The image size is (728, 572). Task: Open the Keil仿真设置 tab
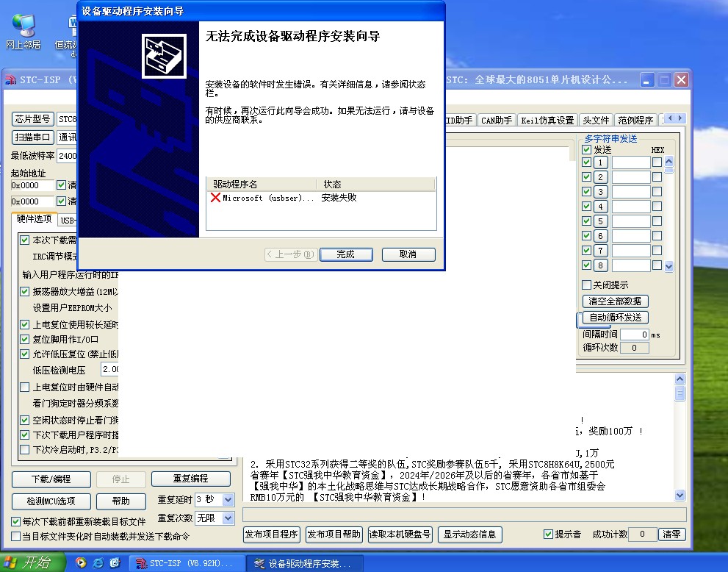pyautogui.click(x=547, y=121)
